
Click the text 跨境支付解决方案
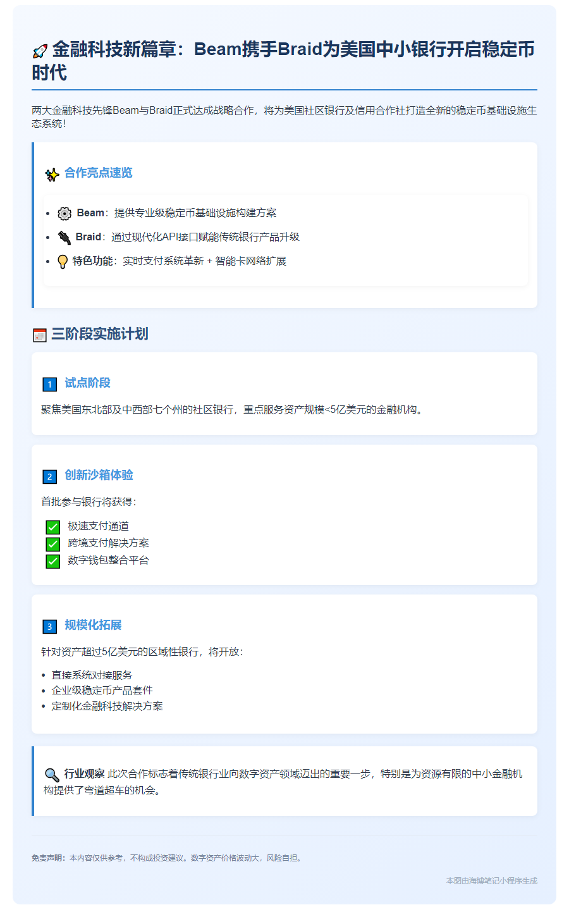109,543
